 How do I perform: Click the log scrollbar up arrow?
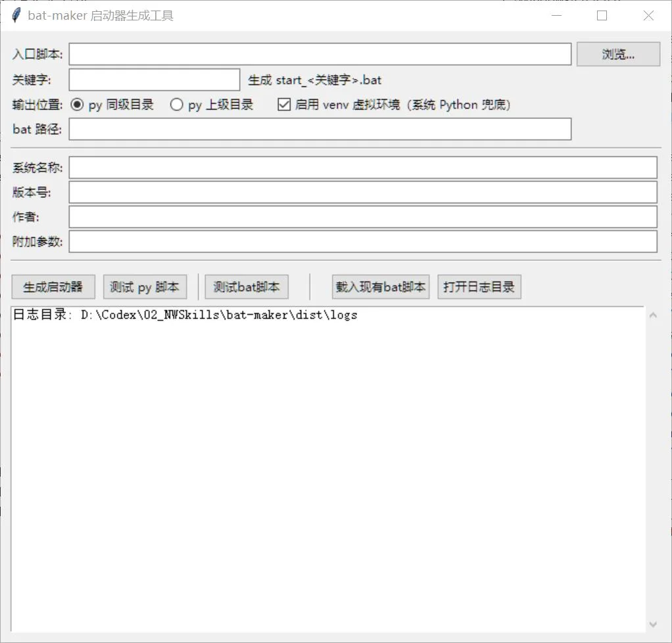[x=653, y=316]
